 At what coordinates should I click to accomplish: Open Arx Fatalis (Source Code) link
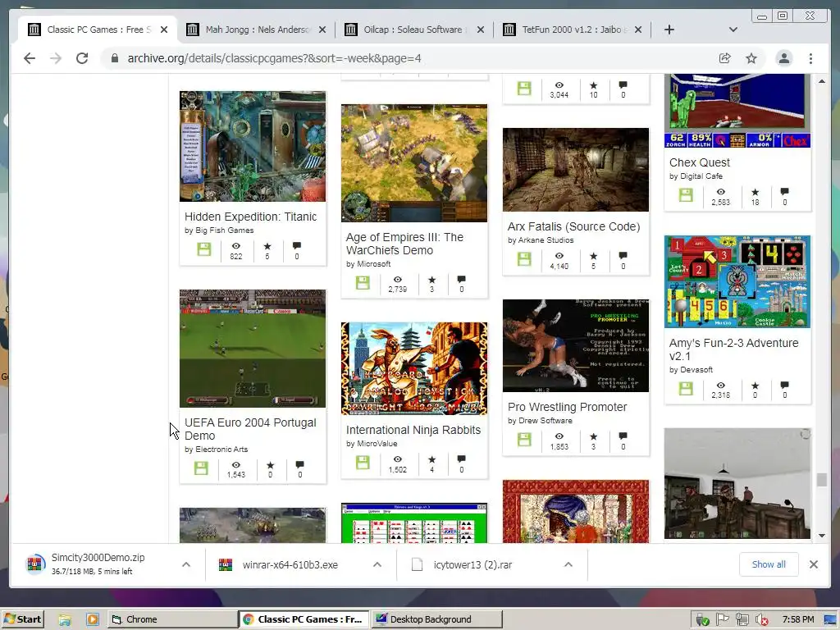[x=573, y=226]
